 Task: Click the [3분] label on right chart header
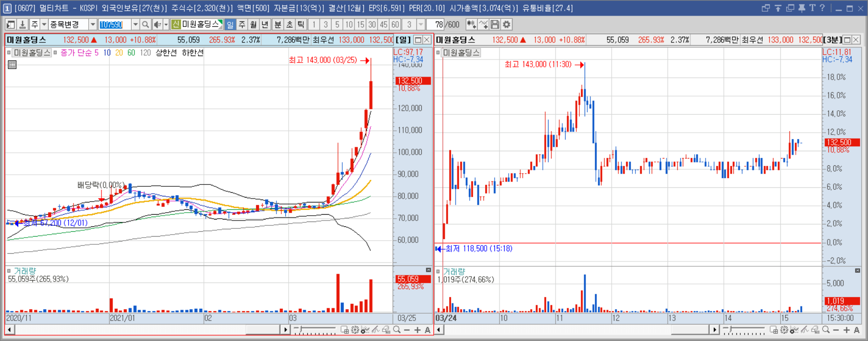click(x=832, y=40)
